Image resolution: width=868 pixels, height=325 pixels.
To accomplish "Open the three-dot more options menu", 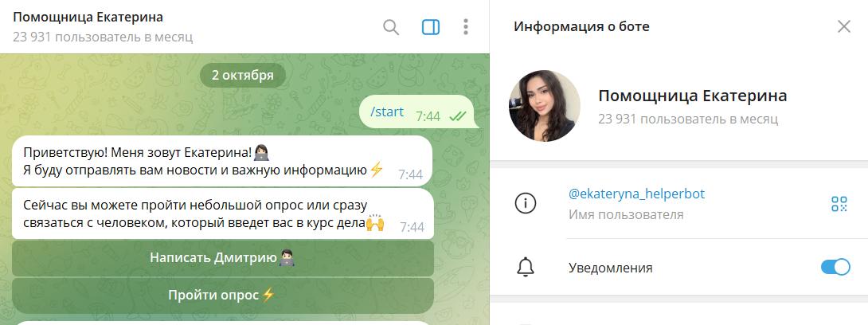I will (466, 26).
